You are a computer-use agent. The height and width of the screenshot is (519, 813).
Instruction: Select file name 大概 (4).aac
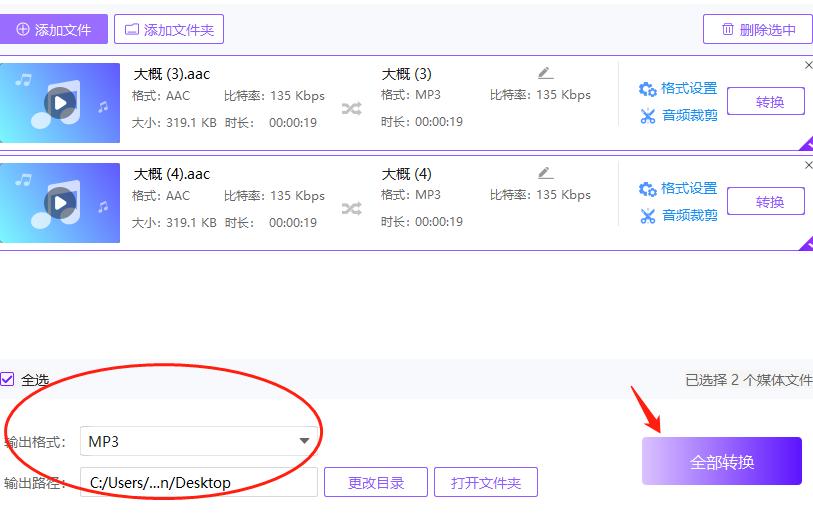click(x=172, y=174)
